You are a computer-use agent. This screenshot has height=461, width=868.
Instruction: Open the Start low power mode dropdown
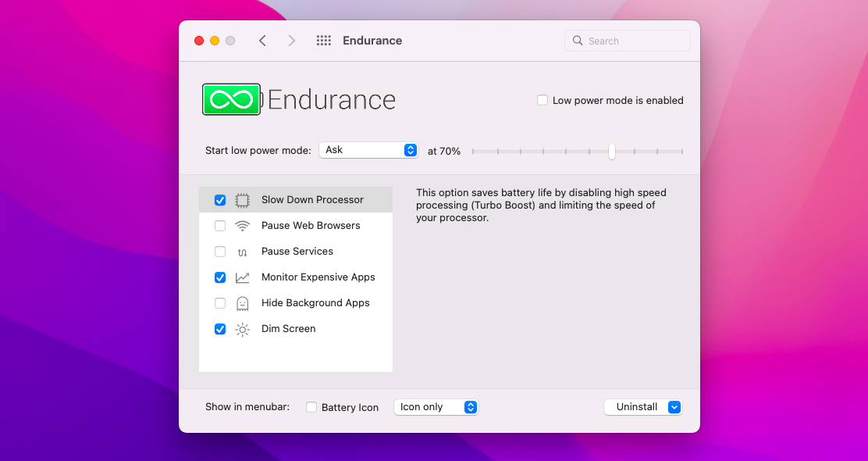[x=368, y=149]
